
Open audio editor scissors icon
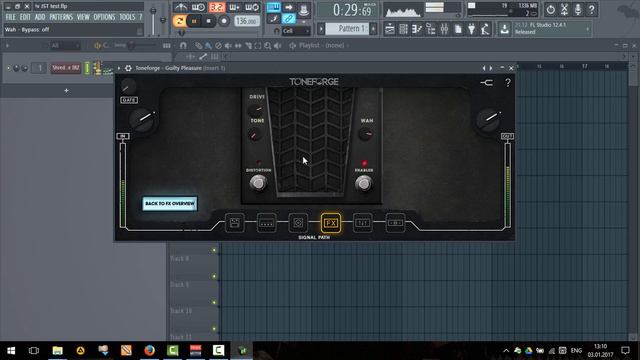(x=564, y=9)
